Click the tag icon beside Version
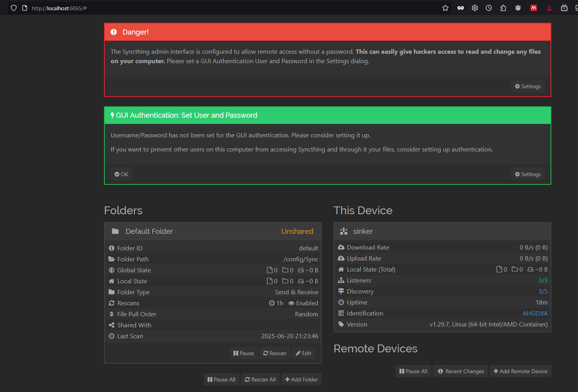 click(x=341, y=324)
